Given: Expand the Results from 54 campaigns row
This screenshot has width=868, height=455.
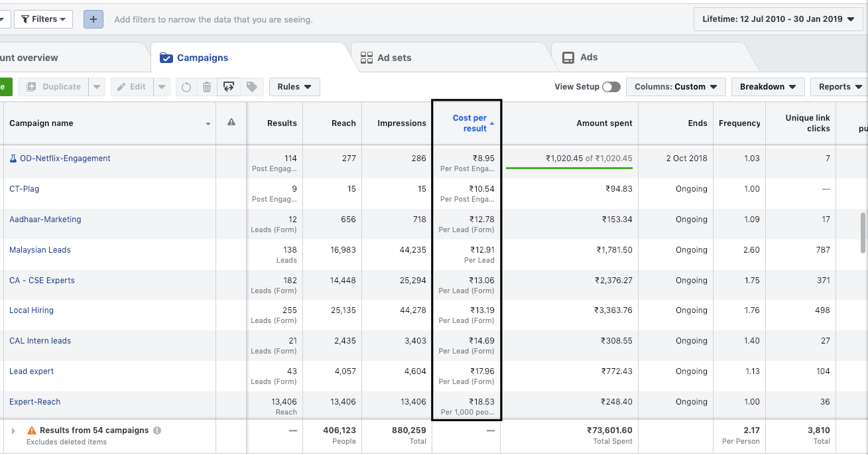Looking at the screenshot, I should point(13,431).
